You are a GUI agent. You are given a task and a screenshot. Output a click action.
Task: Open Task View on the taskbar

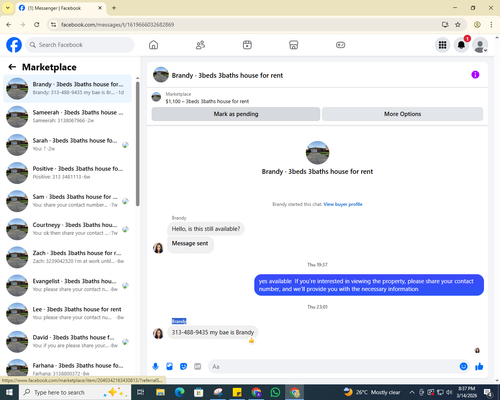tap(141, 392)
